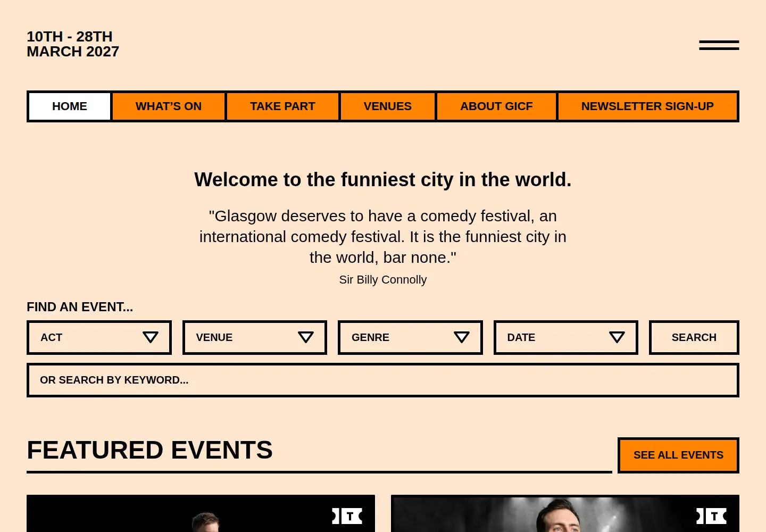
Task: Click the 'Sir Billy Connolly' attribution
Action: click(383, 280)
